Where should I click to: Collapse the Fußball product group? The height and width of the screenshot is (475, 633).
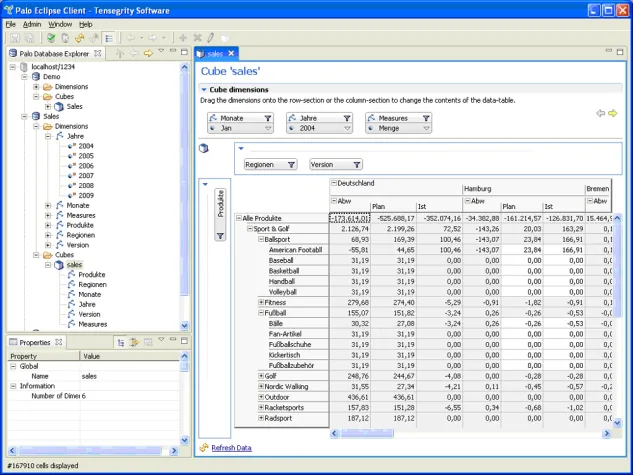point(262,313)
